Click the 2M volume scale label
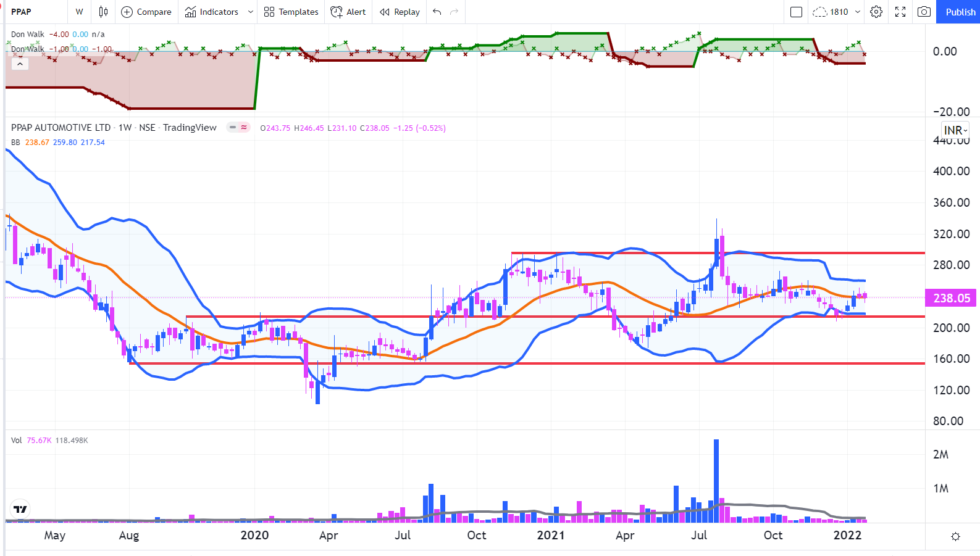 940,455
